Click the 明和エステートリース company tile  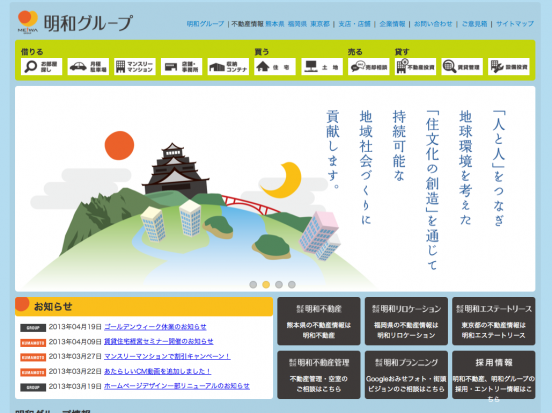(x=494, y=321)
